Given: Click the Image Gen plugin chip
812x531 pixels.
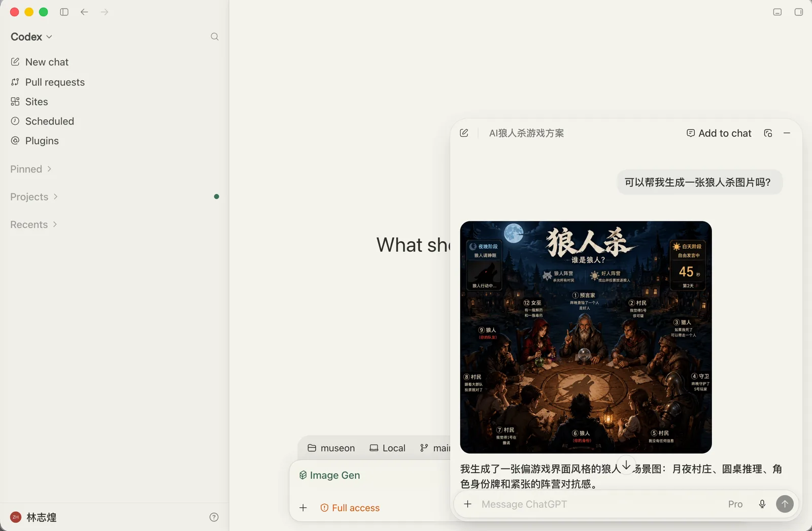Looking at the screenshot, I should coord(329,475).
